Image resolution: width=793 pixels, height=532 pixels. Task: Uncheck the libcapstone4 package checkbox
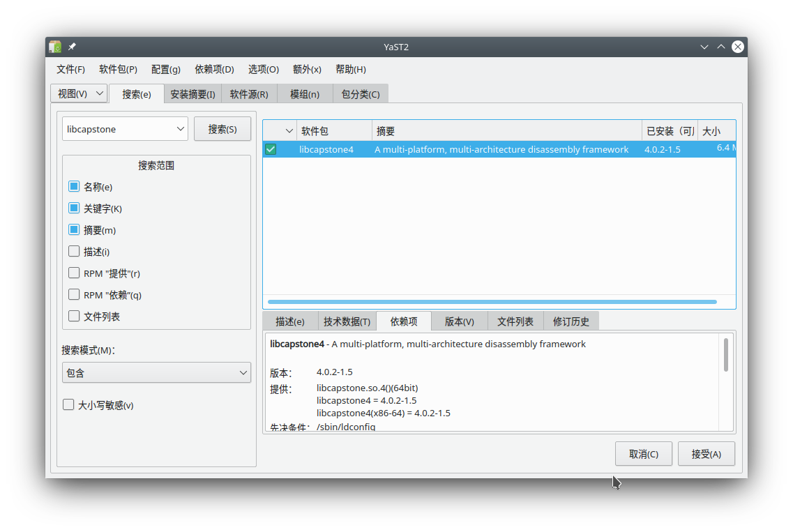tap(271, 149)
